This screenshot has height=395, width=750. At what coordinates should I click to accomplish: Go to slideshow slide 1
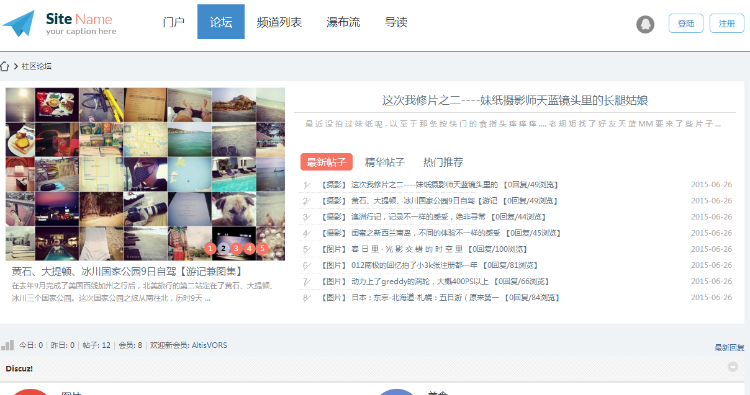pos(210,248)
